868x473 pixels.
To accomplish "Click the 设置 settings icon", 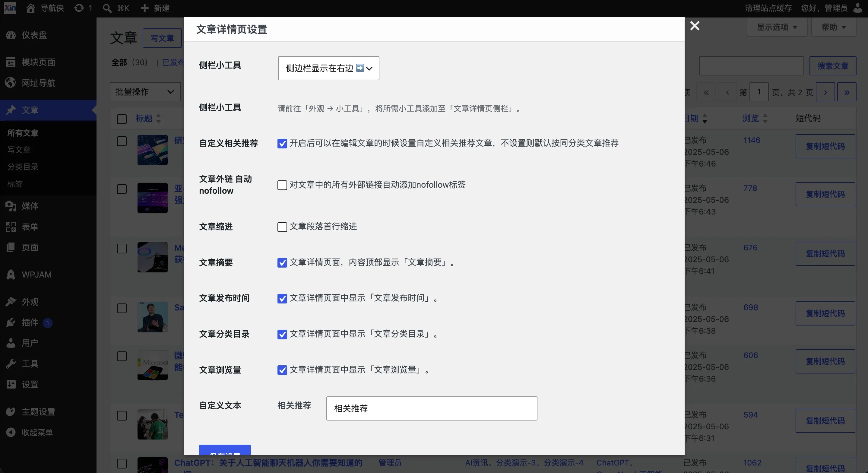I will tap(11, 384).
